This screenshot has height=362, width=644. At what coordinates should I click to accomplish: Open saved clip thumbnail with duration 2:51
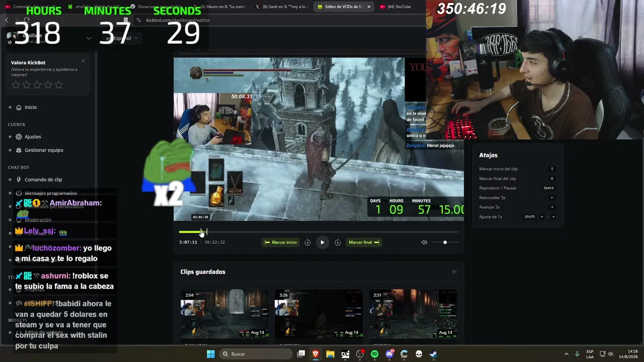tap(413, 314)
